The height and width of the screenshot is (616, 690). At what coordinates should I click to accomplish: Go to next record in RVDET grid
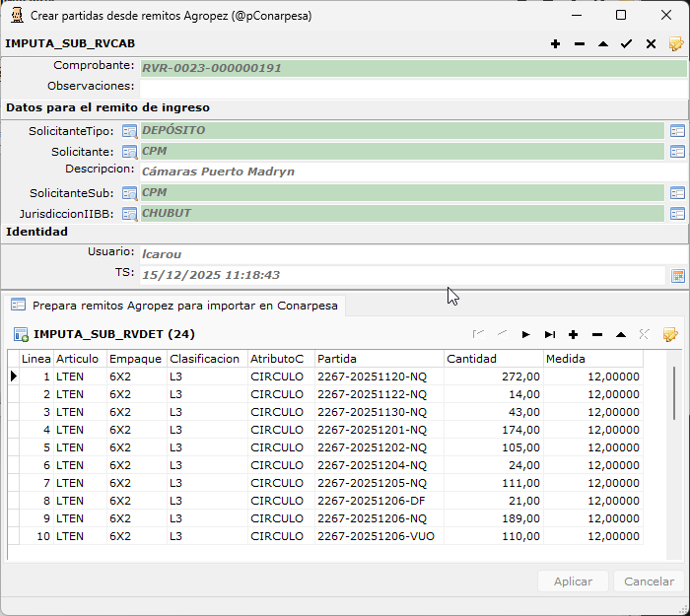(525, 334)
